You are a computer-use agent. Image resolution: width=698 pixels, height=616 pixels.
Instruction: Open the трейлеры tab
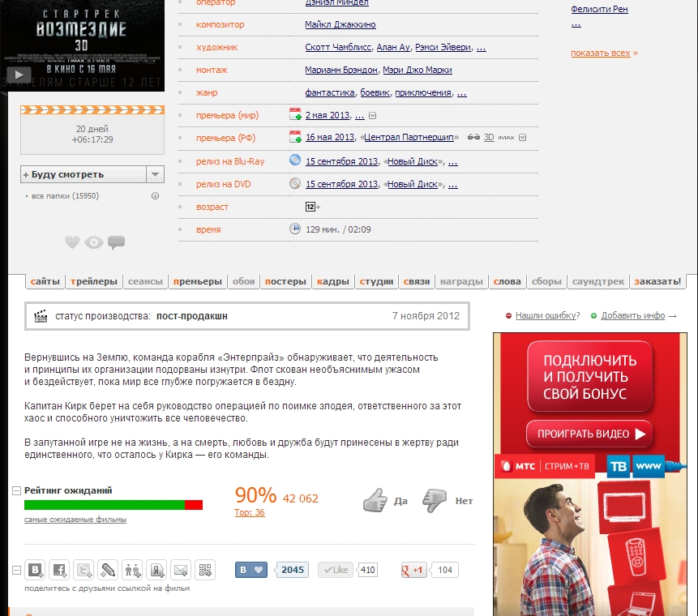(x=94, y=281)
